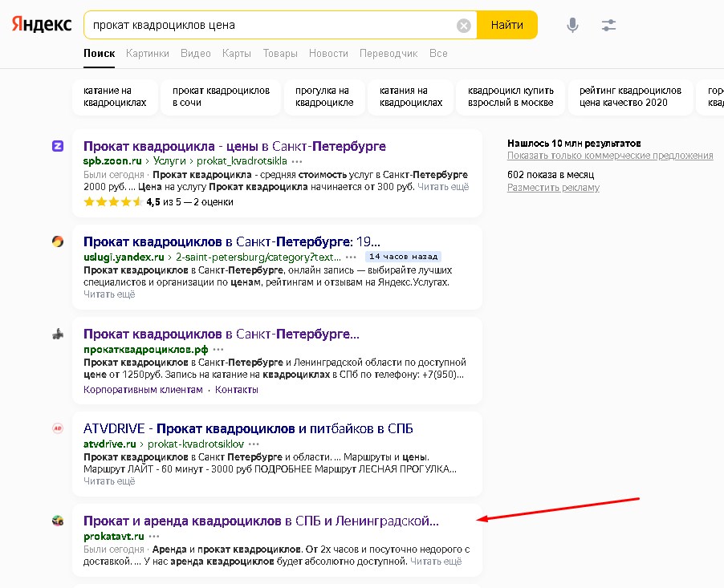
Task: Click the ATVDRIVE favicon
Action: click(x=57, y=428)
